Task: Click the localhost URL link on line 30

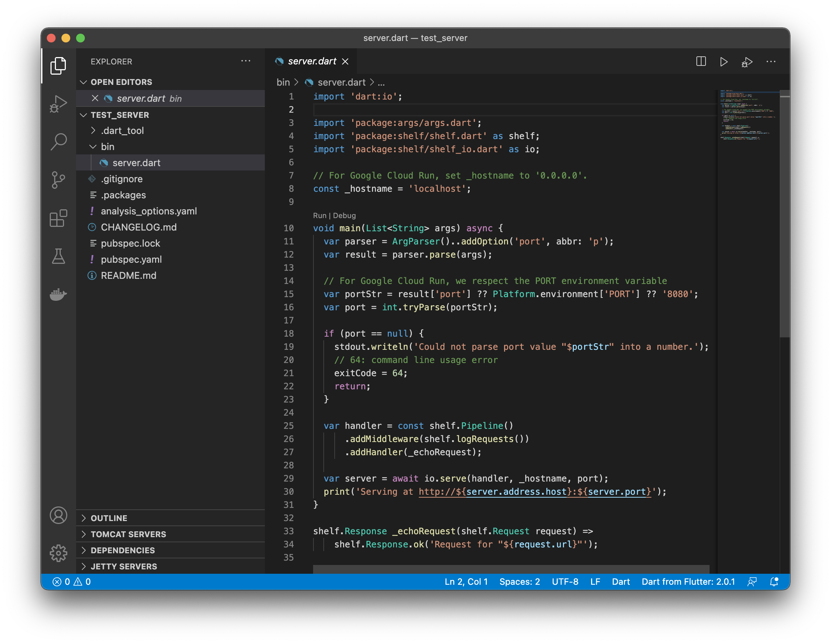Action: pyautogui.click(x=535, y=492)
